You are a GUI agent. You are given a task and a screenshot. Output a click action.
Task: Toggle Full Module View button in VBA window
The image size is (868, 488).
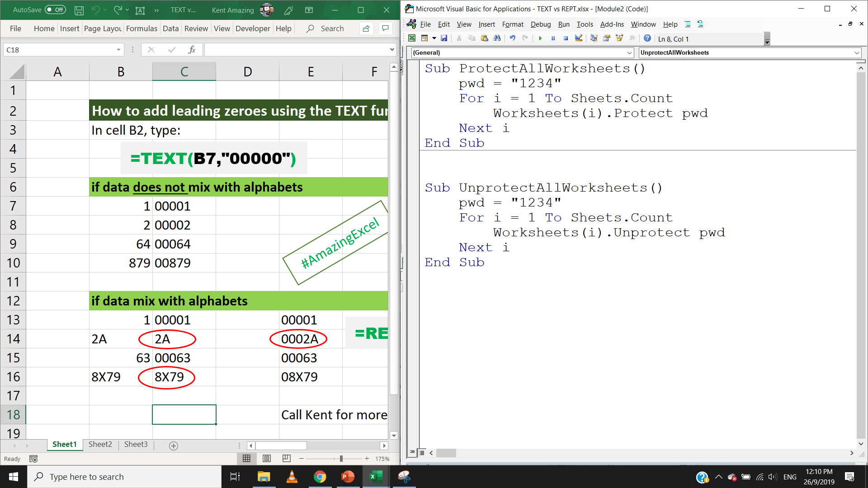click(x=421, y=452)
